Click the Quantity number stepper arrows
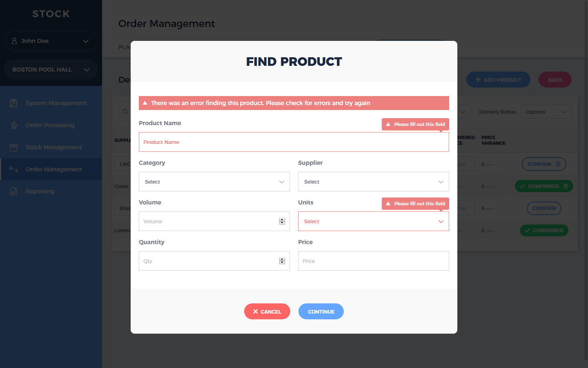Image resolution: width=588 pixels, height=368 pixels. click(x=282, y=261)
